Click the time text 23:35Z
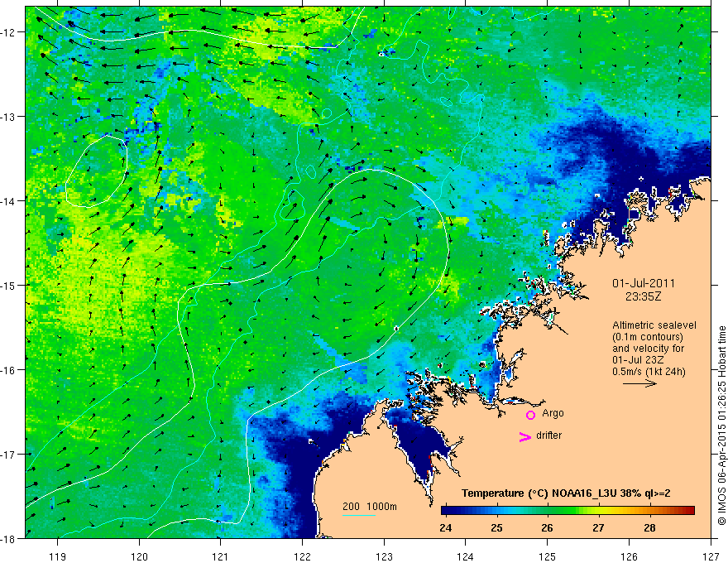This screenshot has height=563, width=728. [x=644, y=296]
